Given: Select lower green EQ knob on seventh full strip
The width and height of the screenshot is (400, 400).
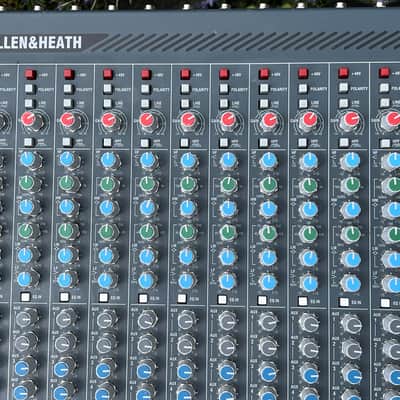Looking at the screenshot, I should (x=268, y=233).
